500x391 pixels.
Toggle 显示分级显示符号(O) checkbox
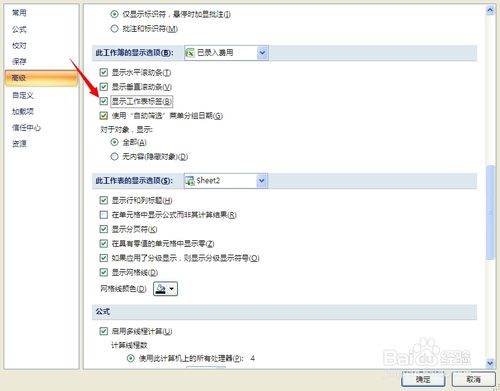(104, 258)
